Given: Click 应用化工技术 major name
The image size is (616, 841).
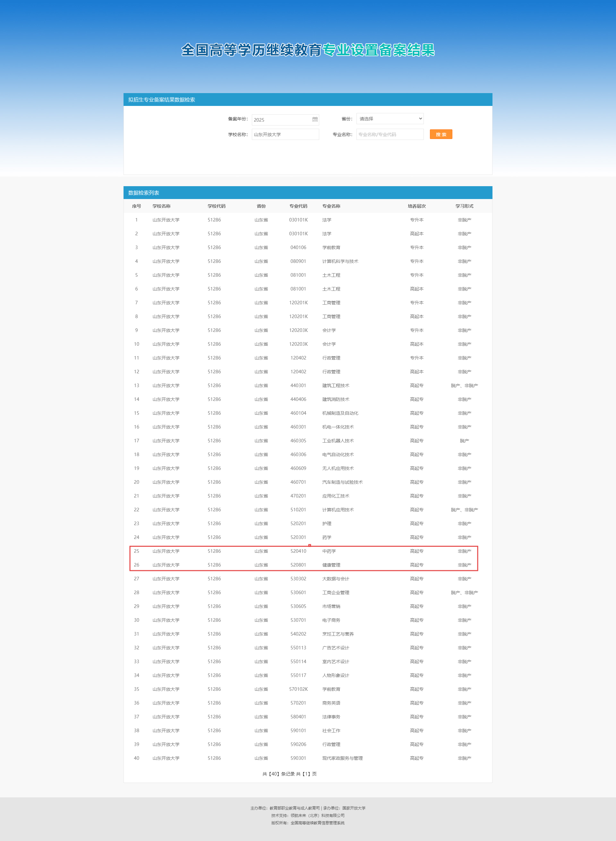Looking at the screenshot, I should point(336,496).
